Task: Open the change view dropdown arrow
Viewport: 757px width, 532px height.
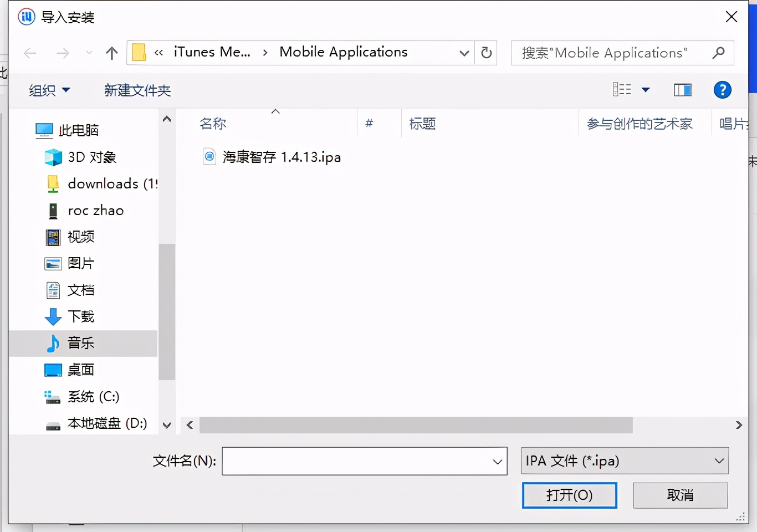Action: coord(645,89)
